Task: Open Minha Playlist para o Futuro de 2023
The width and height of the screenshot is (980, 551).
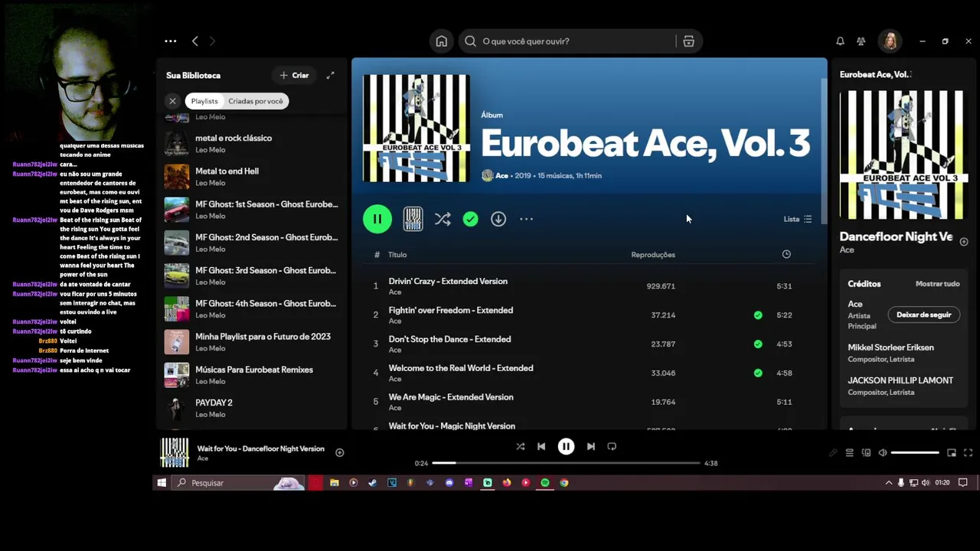Action: (253, 342)
